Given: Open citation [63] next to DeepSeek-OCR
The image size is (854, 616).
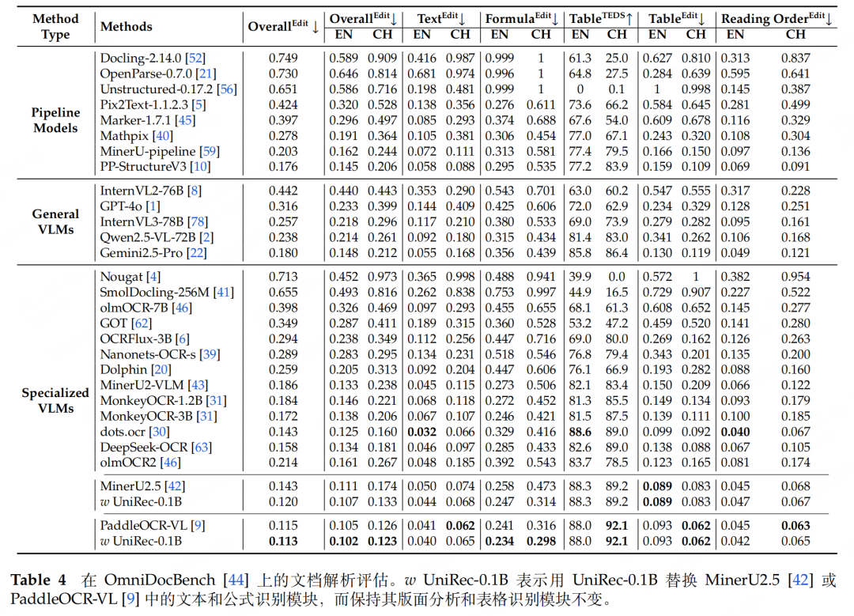Looking at the screenshot, I should (x=202, y=447).
